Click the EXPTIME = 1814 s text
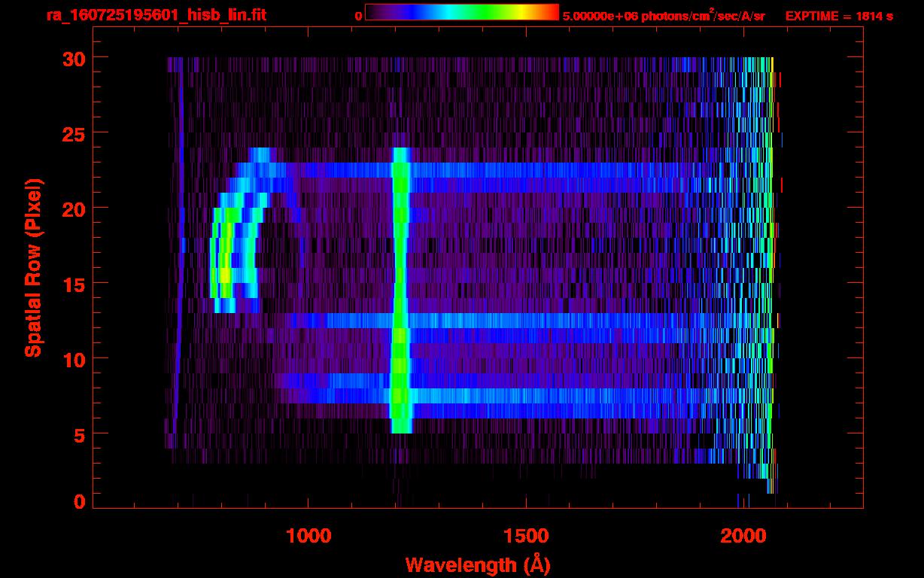 coord(839,16)
